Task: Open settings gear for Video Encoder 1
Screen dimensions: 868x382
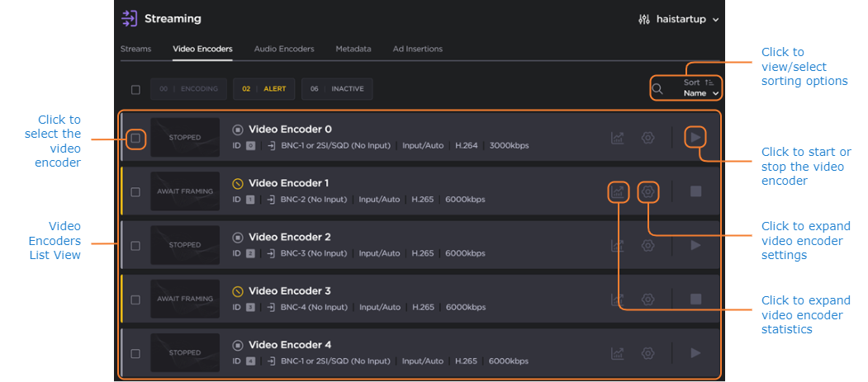Action: pos(648,192)
